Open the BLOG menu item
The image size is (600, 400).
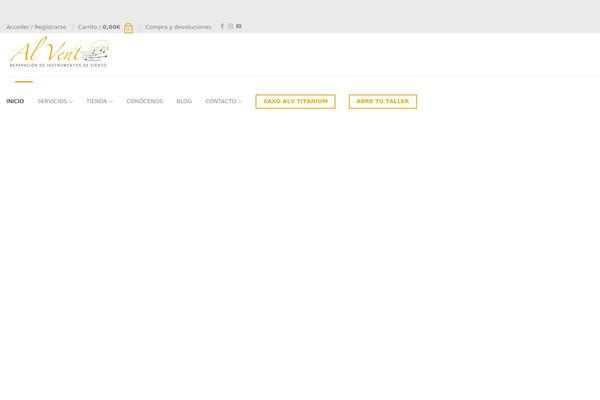coord(184,101)
